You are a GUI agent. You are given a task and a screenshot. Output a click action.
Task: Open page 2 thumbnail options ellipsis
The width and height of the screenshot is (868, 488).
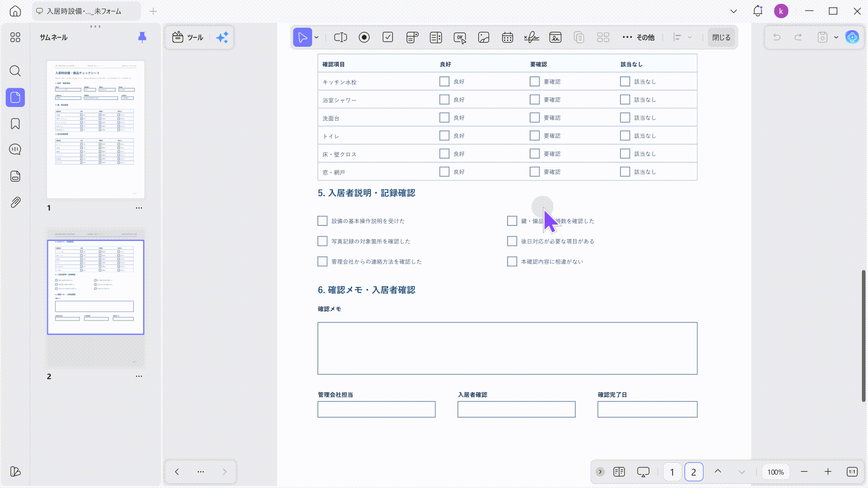tap(139, 376)
